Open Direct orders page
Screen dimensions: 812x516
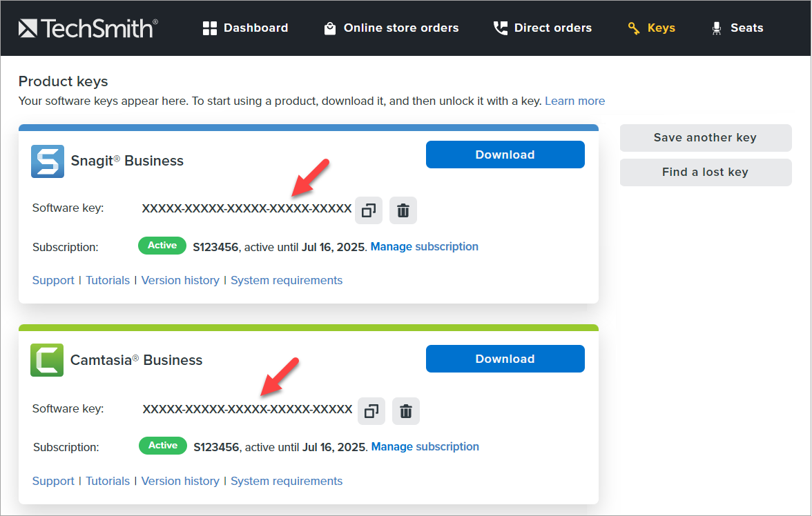tap(542, 28)
